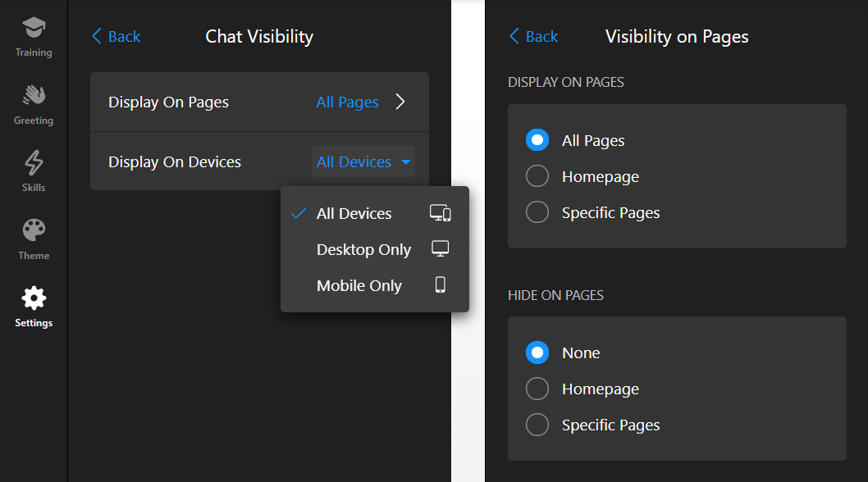Select Specific Pages under Hide On Pages
This screenshot has height=482, width=868.
point(537,425)
